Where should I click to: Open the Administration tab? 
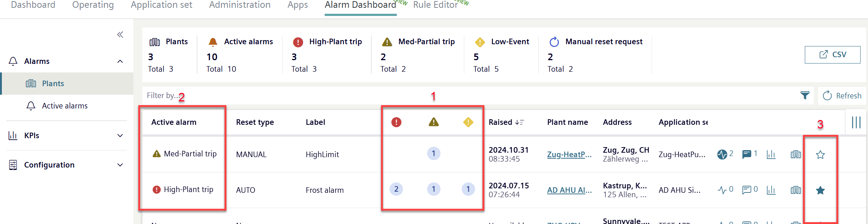click(x=240, y=5)
